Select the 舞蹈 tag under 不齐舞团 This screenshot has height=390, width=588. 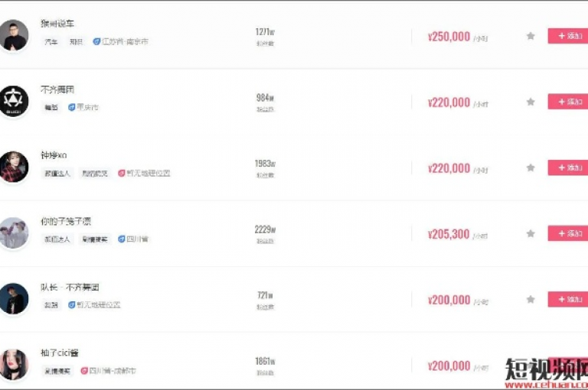51,108
